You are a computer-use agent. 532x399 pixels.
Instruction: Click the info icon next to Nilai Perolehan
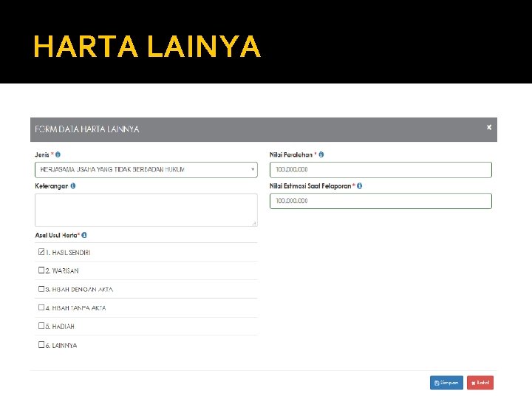click(321, 154)
